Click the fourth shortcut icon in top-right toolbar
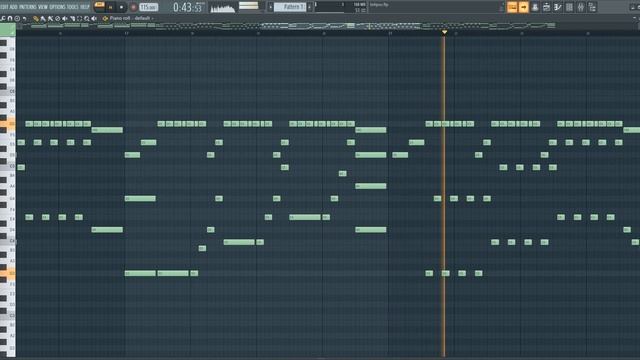The image size is (640, 360). pyautogui.click(x=546, y=7)
